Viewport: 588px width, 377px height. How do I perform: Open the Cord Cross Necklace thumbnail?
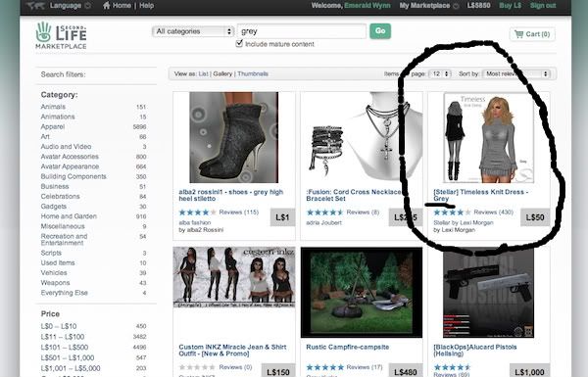(x=362, y=137)
